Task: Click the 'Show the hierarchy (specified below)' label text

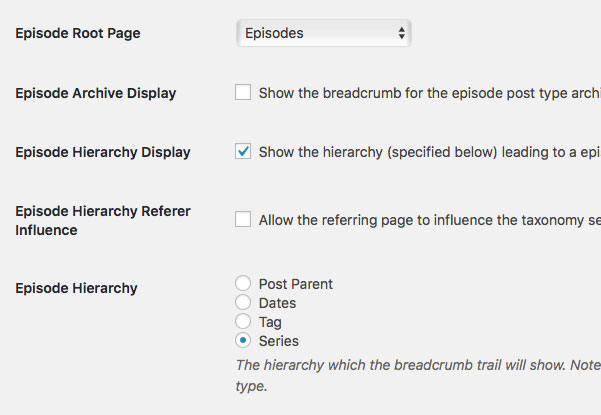Action: pos(430,152)
